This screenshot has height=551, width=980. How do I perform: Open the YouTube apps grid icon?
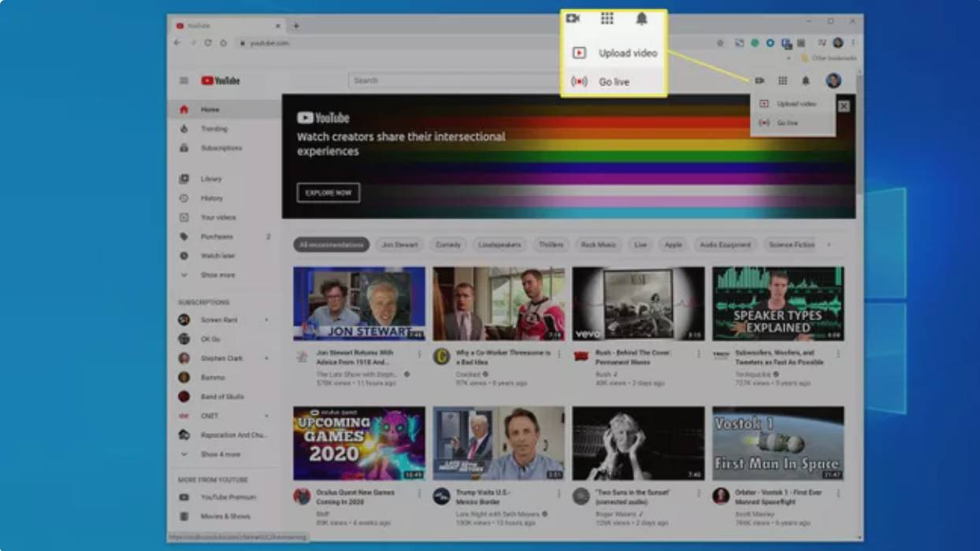(x=782, y=80)
